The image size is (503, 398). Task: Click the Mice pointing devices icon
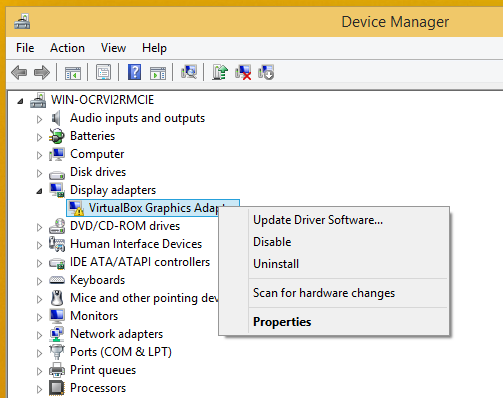tap(57, 298)
